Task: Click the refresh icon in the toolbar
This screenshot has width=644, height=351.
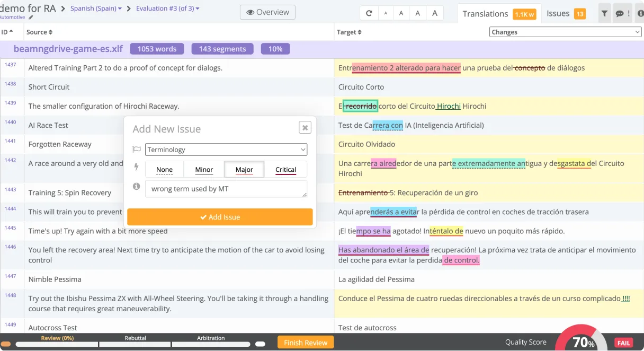Action: coord(369,13)
